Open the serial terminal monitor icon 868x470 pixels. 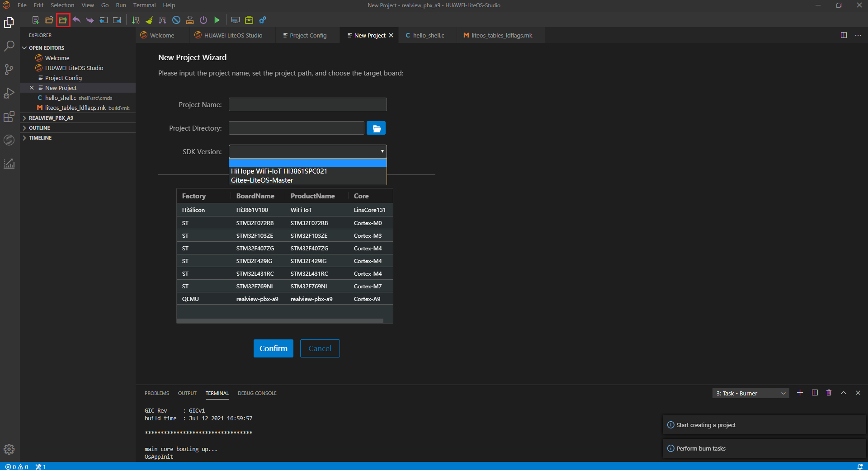tap(236, 20)
